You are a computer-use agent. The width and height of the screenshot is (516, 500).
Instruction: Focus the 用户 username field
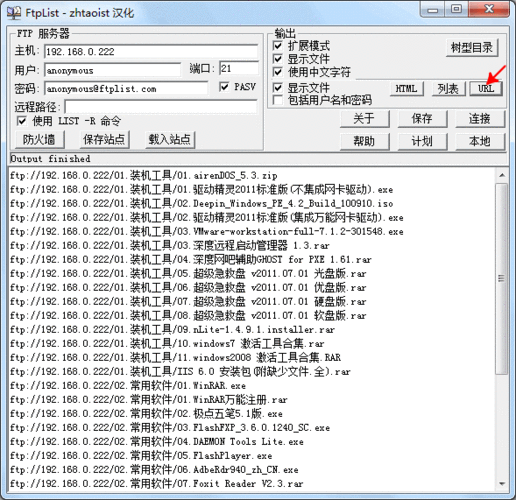pyautogui.click(x=113, y=70)
